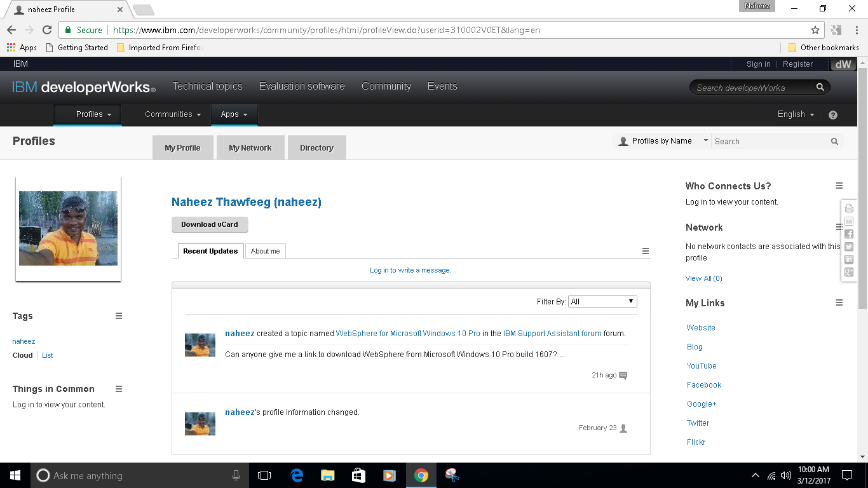Viewport: 868px width, 488px height.
Task: Click the Profiles search magnifier icon
Action: coord(835,142)
